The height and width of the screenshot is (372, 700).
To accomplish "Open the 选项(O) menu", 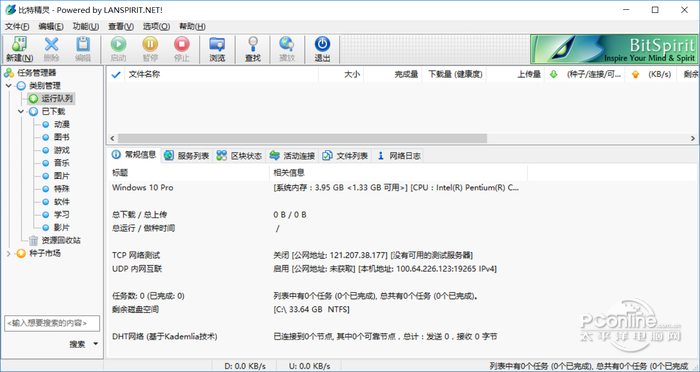I will pyautogui.click(x=156, y=26).
